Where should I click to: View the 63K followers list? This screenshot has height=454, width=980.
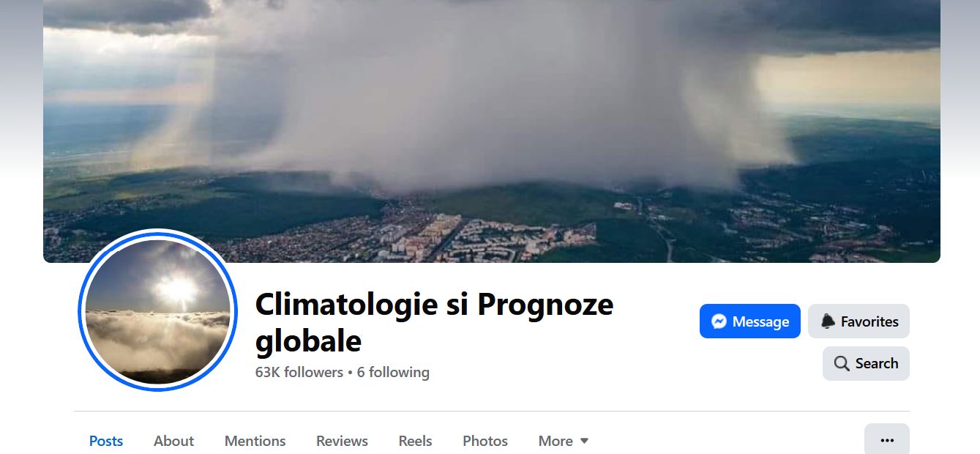299,372
